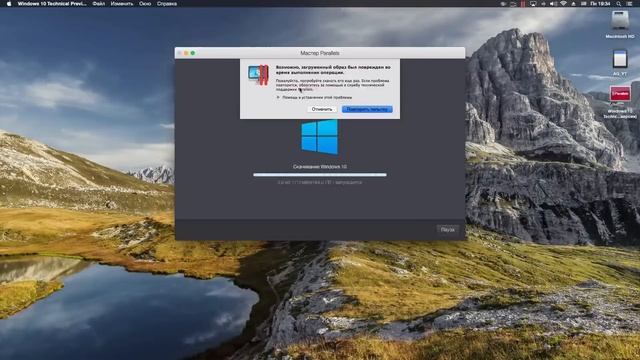The height and width of the screenshot is (360, 640).
Task: Click the blue Windows logo
Action: (320, 137)
